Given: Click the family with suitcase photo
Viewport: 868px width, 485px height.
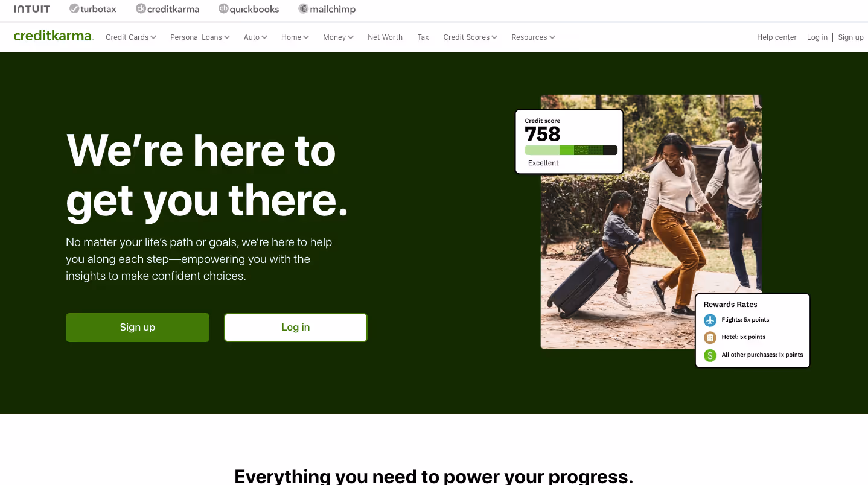Looking at the screenshot, I should tap(651, 221).
